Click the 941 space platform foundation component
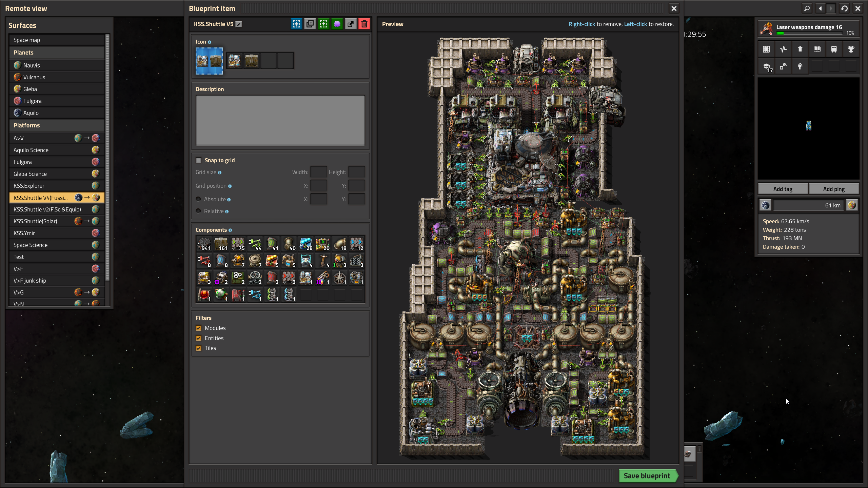Screen dimensions: 868x488 [x=204, y=244]
